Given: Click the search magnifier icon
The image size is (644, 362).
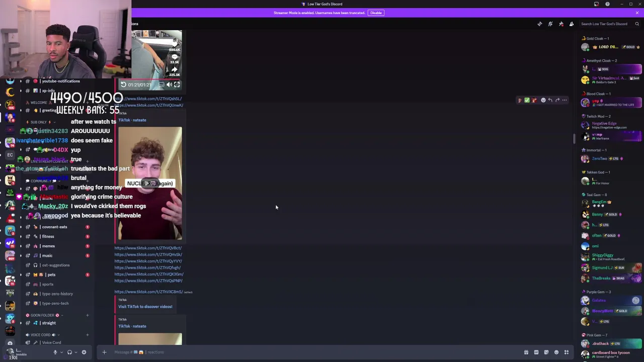Looking at the screenshot, I should (x=637, y=24).
